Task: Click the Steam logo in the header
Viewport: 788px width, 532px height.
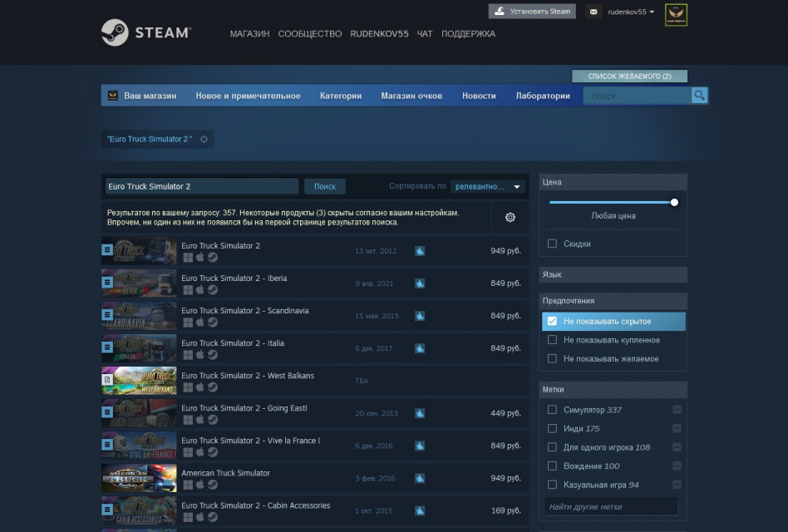Action: point(146,33)
